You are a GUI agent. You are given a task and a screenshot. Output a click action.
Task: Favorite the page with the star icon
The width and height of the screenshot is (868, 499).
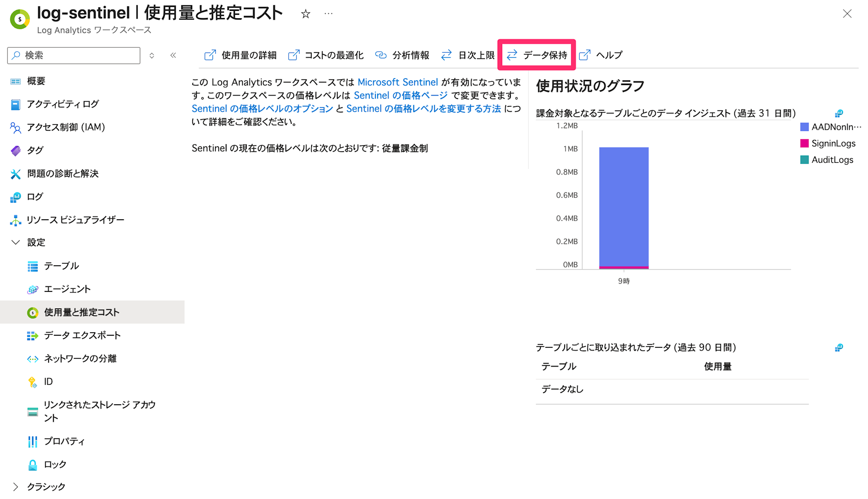(x=306, y=14)
